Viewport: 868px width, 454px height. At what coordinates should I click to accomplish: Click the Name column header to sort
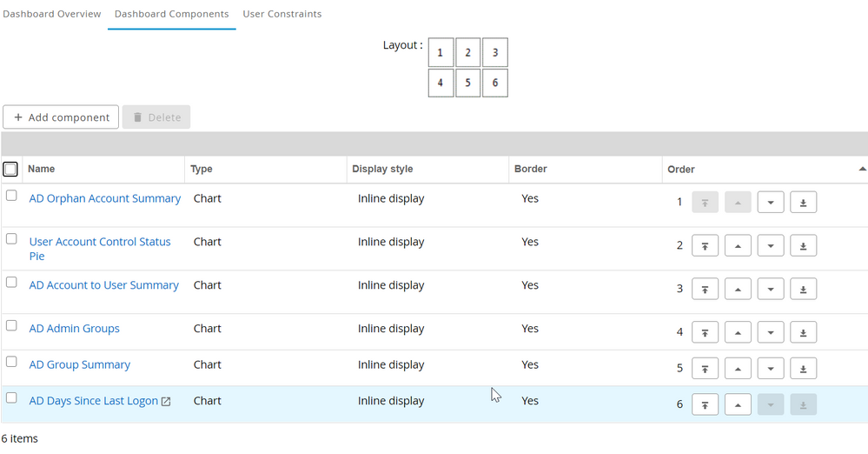point(41,169)
